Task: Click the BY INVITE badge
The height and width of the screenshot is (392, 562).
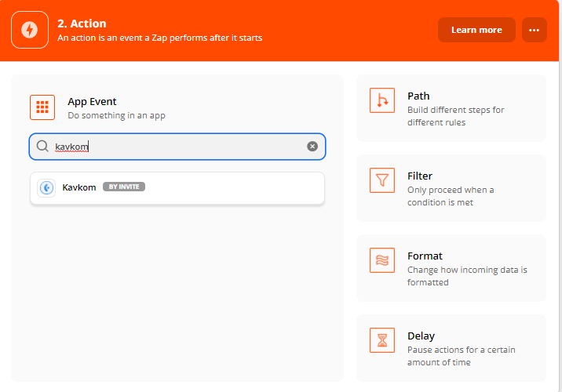Action: coord(124,187)
